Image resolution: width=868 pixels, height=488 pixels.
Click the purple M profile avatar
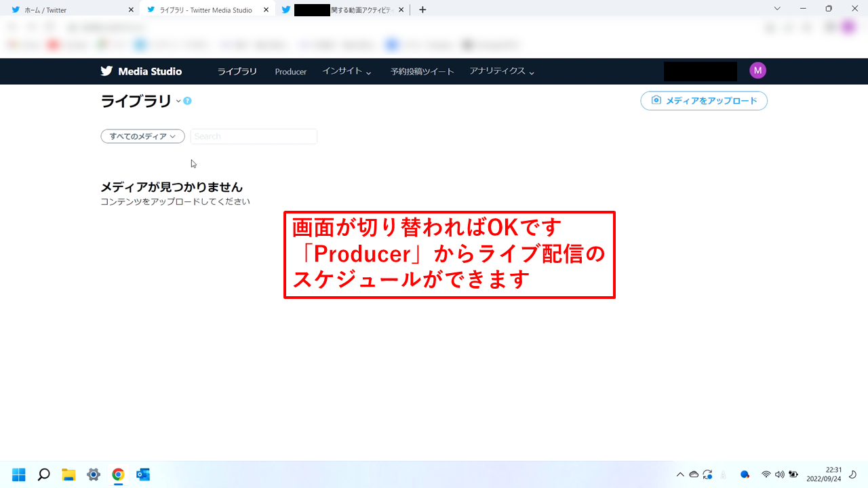757,70
